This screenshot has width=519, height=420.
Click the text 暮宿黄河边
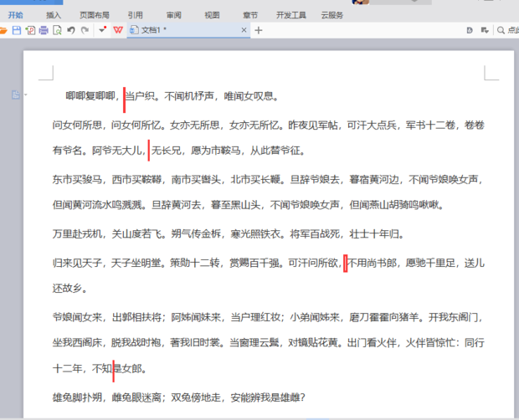(374, 180)
